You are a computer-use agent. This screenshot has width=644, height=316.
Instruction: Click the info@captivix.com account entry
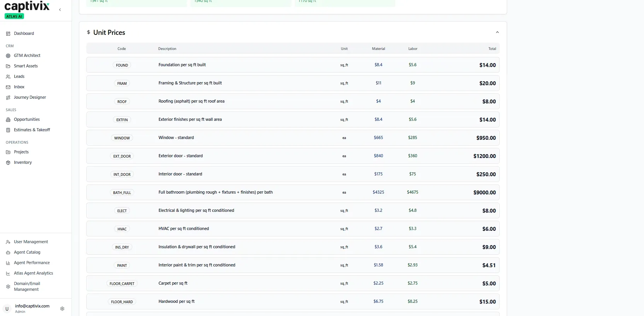(32, 308)
